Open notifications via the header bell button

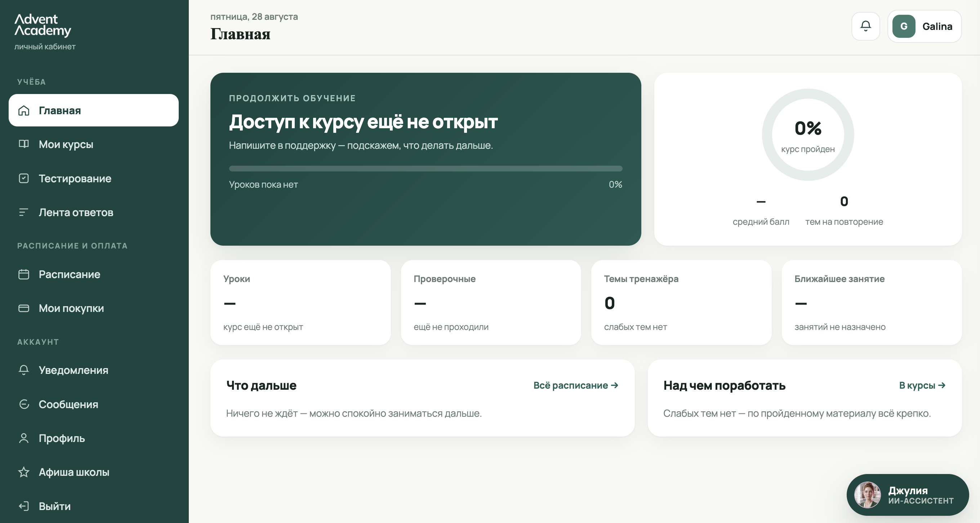click(x=865, y=26)
